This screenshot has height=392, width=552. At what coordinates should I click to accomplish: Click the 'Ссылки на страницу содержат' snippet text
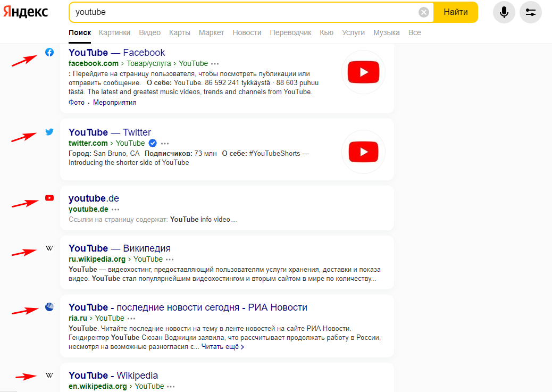[118, 220]
